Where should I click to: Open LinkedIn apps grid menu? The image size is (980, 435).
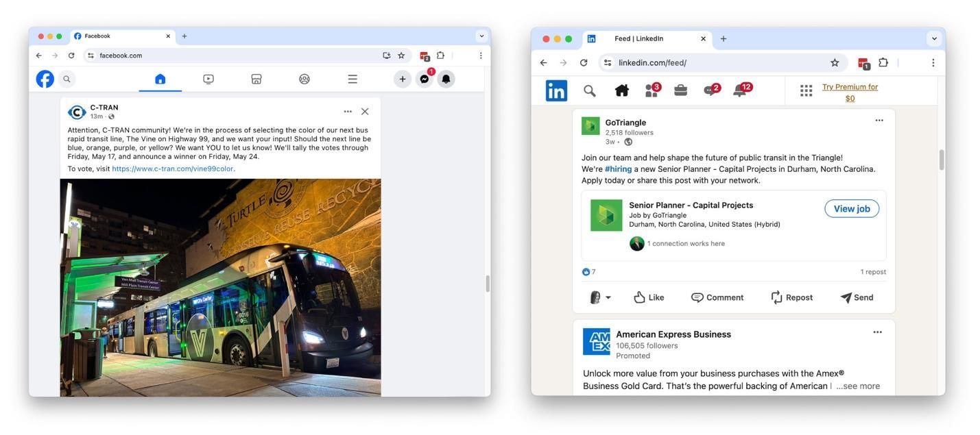[x=806, y=90]
